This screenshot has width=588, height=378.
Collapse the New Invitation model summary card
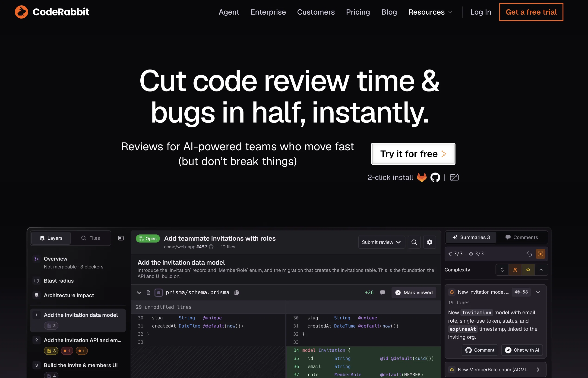click(538, 292)
